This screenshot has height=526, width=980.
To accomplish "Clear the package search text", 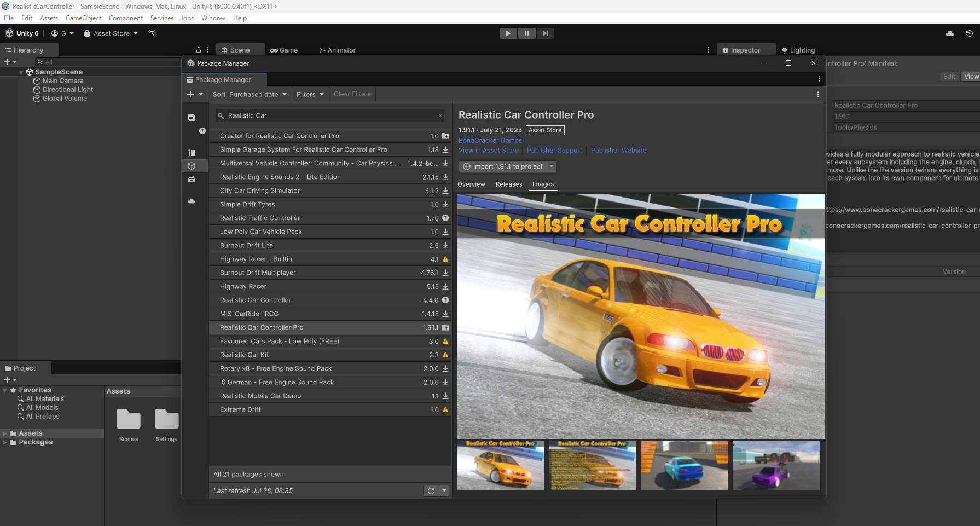I will tap(440, 115).
